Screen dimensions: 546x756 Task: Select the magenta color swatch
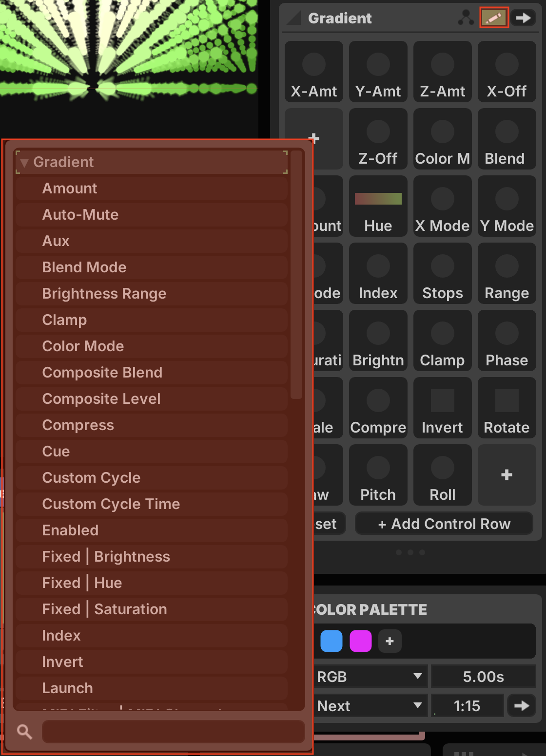361,641
